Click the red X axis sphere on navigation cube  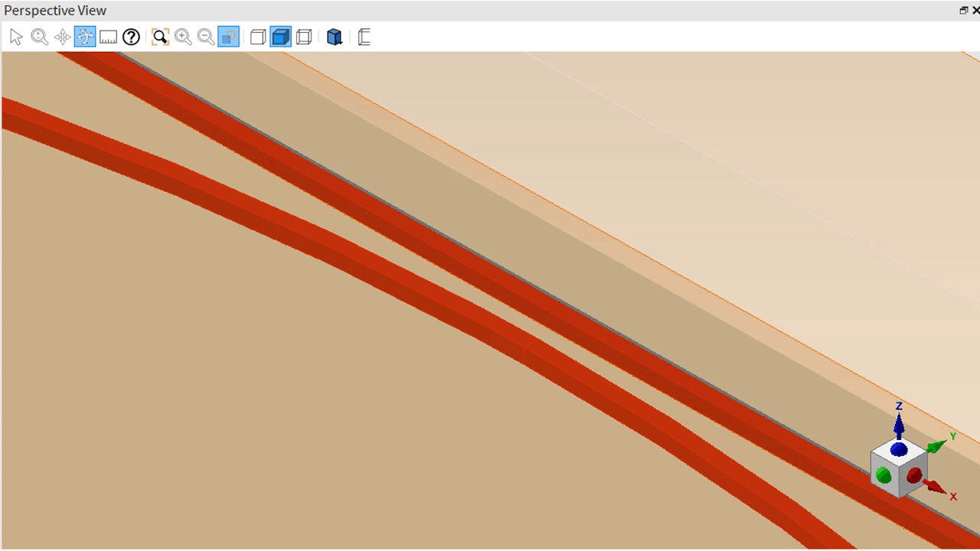click(913, 474)
